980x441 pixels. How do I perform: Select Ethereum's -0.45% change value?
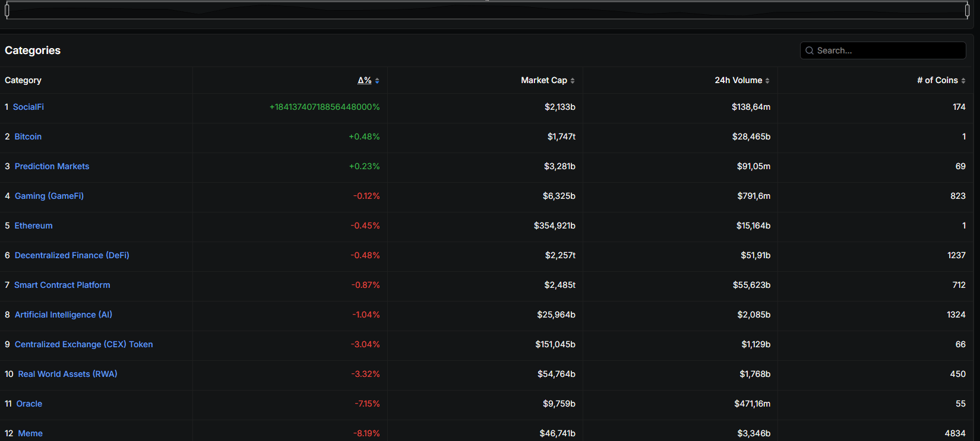[x=365, y=226]
